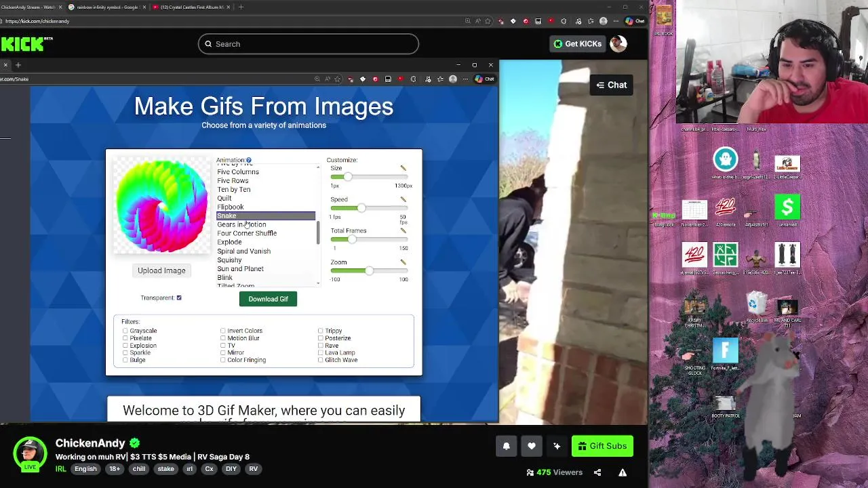Open the Kick user avatar menu
The height and width of the screenshot is (488, 868).
click(618, 44)
